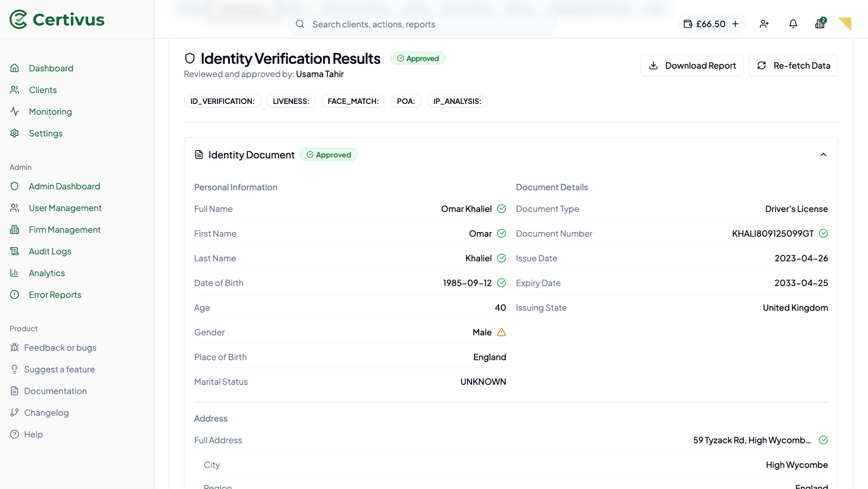Open notifications bell
Image resolution: width=868 pixels, height=489 pixels.
coord(793,24)
